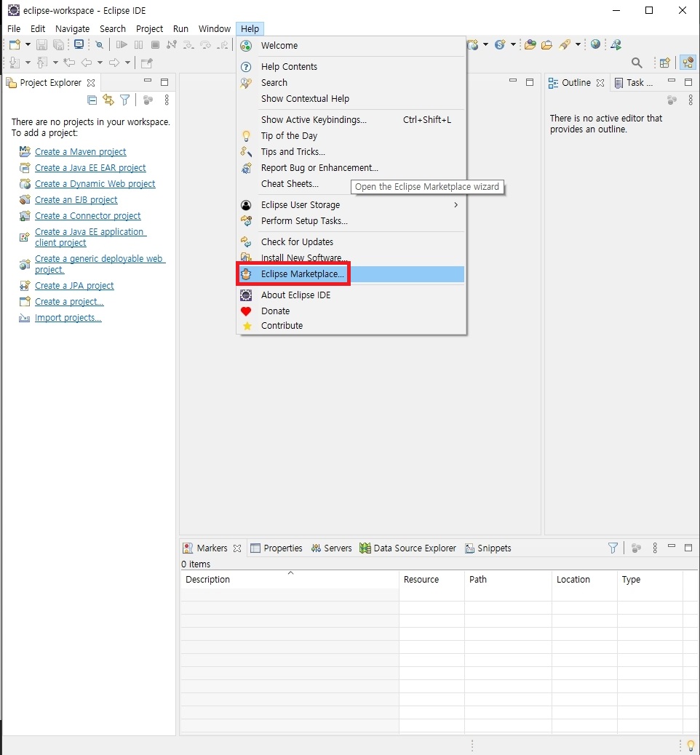Viewport: 700px width, 755px height.
Task: Click the Open Web Browser globe icon
Action: coord(596,44)
